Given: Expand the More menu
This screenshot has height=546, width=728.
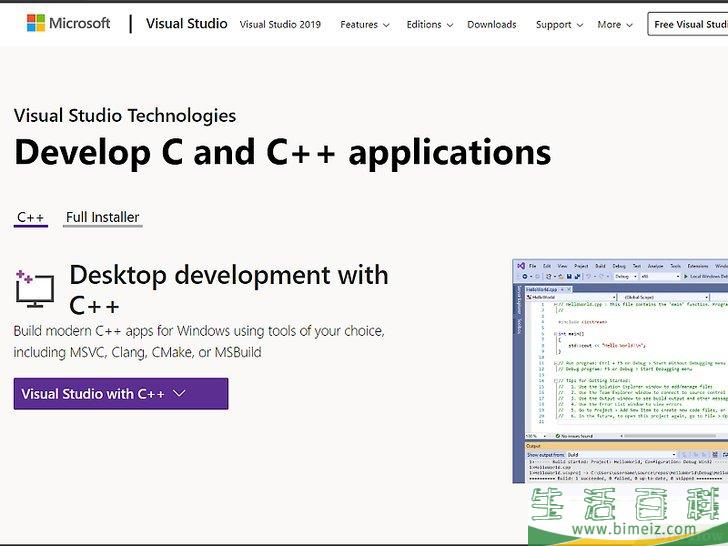Looking at the screenshot, I should [x=615, y=25].
